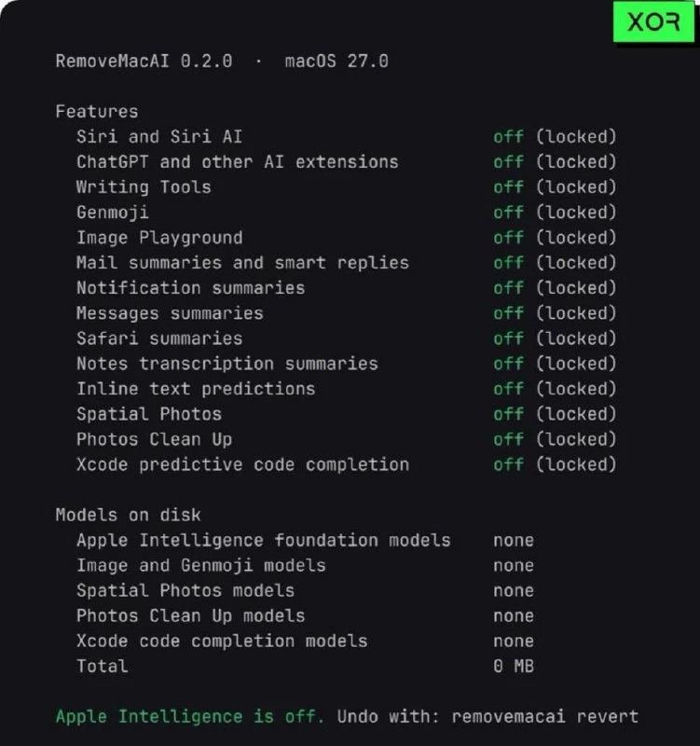700x746 pixels.
Task: Click the Image and Genmoji models row
Action: 306,566
